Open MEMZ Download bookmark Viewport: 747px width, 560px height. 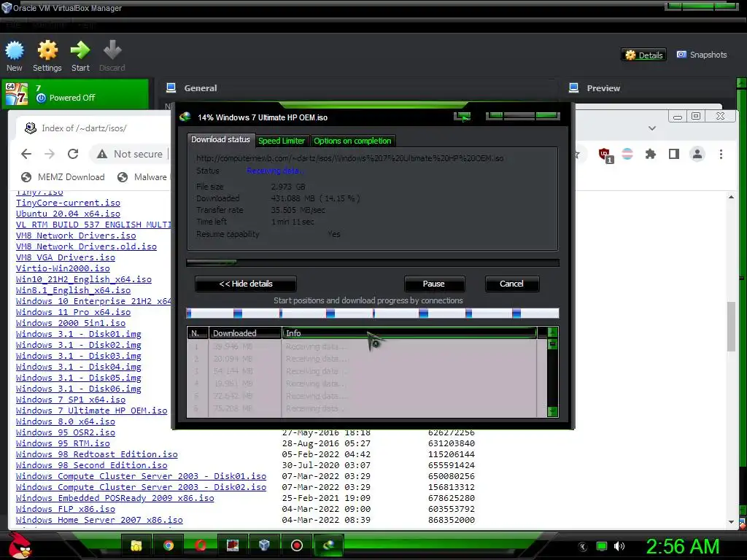63,177
